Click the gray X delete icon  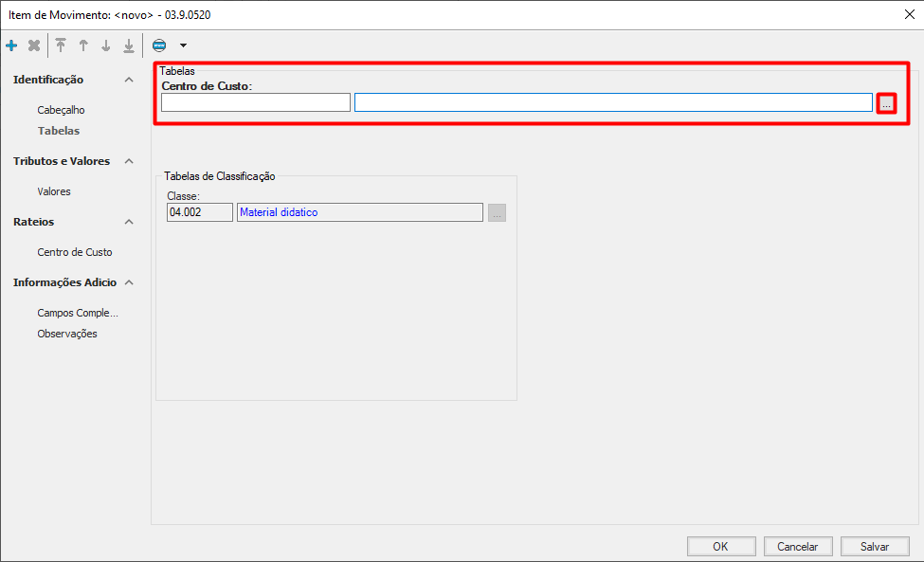pos(34,45)
